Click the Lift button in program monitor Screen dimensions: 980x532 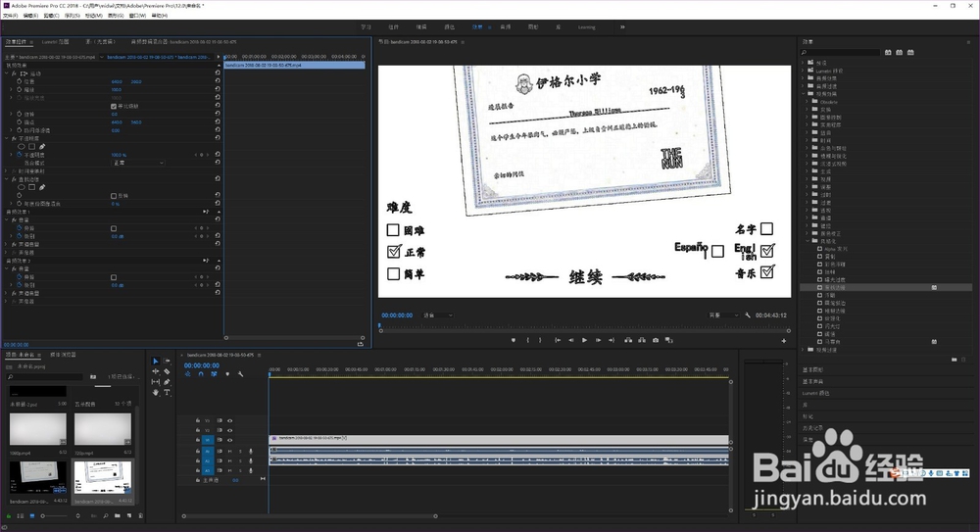coord(628,340)
